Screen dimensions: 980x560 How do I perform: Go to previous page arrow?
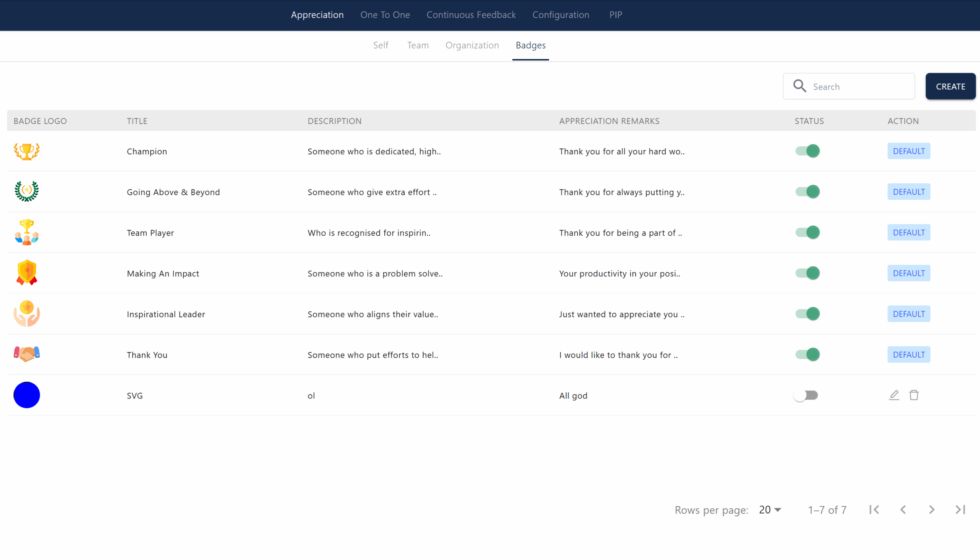click(903, 509)
